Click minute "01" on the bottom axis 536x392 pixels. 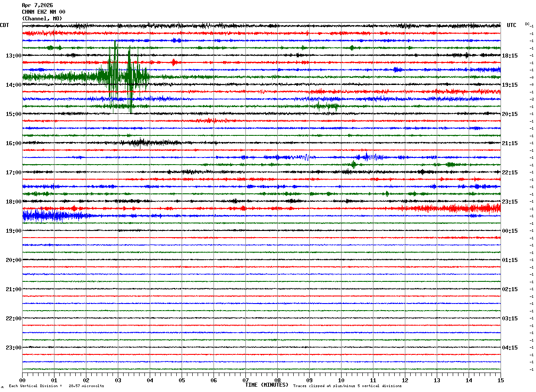click(x=54, y=380)
